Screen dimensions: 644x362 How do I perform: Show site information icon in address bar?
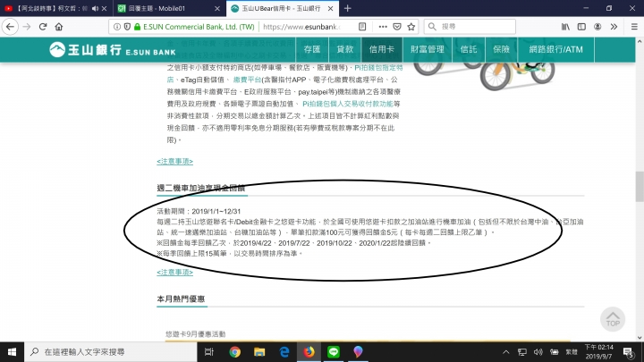[x=117, y=27]
